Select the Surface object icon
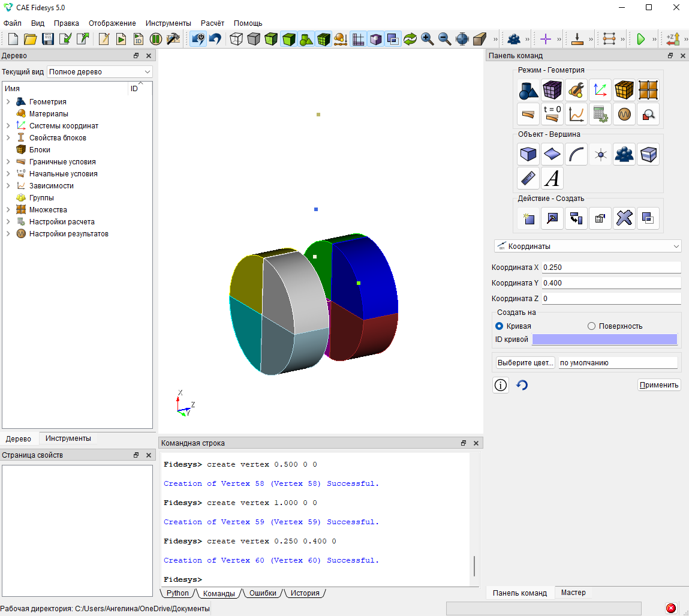689x616 pixels. click(552, 154)
